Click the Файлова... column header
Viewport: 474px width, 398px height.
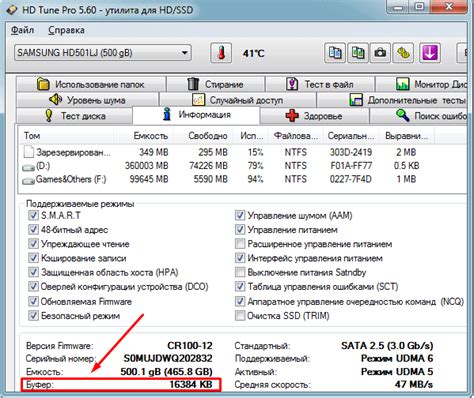296,136
